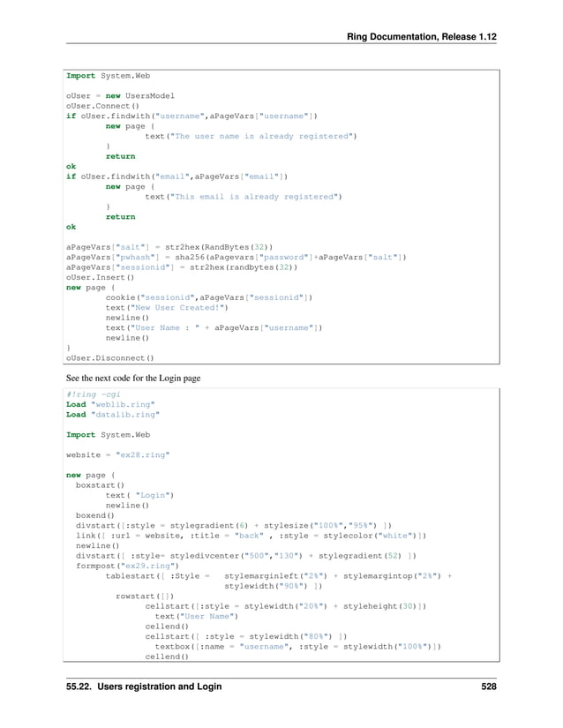Click the text("User Name") line
Image resolution: width=563 pixels, height=728 pixels.
[x=196, y=617]
